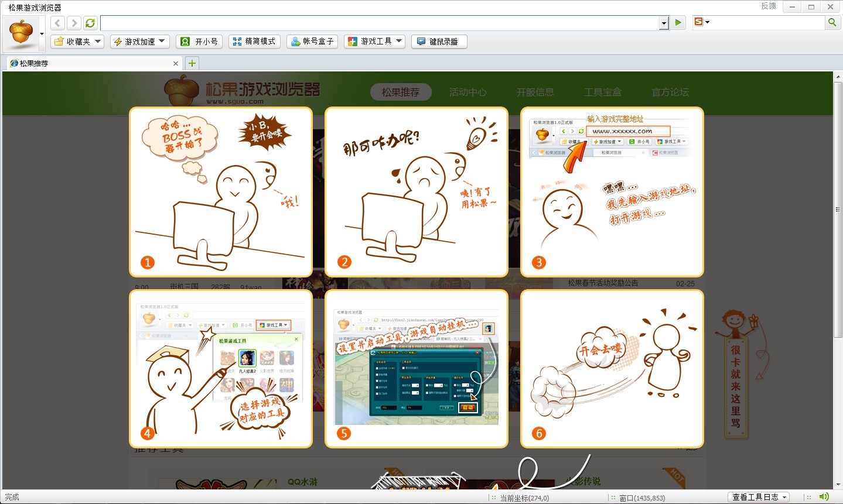This screenshot has width=843, height=504.
Task: Select the 松果推荐 navigation item
Action: [x=401, y=92]
